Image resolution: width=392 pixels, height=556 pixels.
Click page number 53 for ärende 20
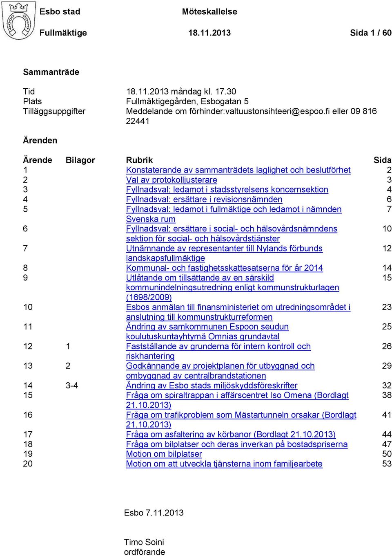[x=387, y=464]
